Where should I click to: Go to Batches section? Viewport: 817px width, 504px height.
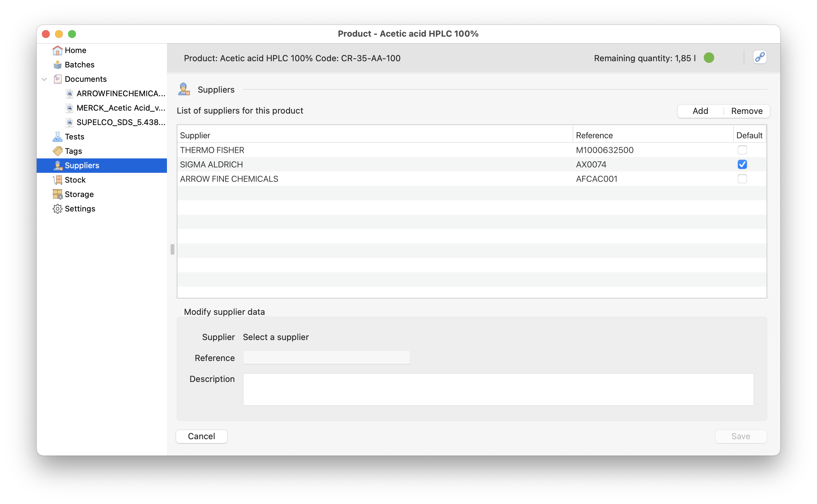pyautogui.click(x=79, y=65)
